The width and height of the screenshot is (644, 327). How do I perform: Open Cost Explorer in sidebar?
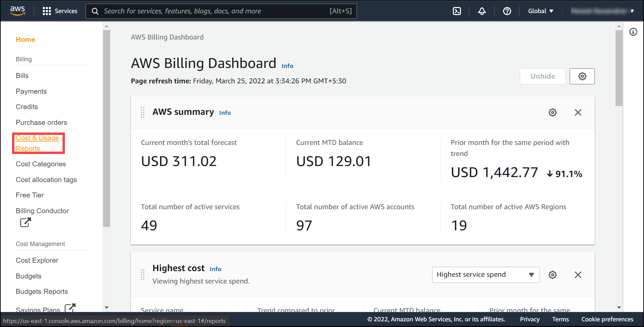pyautogui.click(x=37, y=260)
